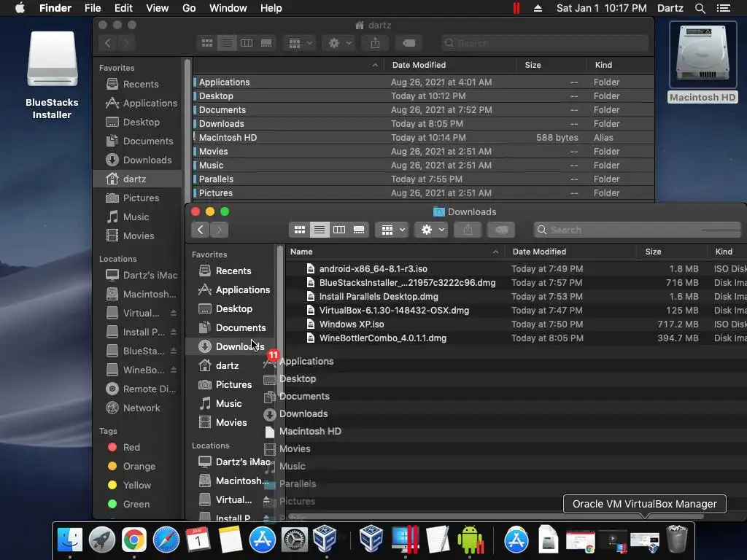Image resolution: width=747 pixels, height=560 pixels.
Task: Switch Downloads window to gallery view
Action: (x=359, y=230)
